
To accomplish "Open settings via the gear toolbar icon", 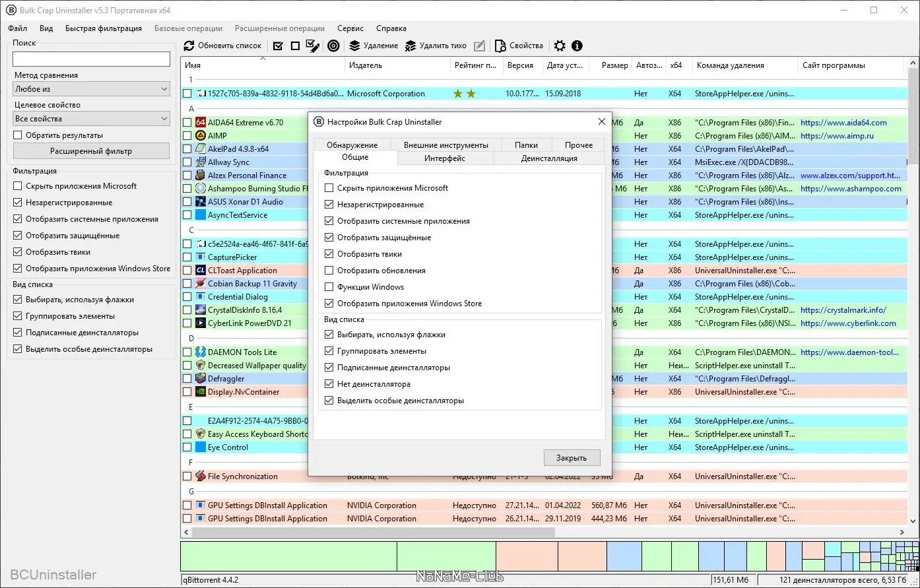I will (x=560, y=46).
